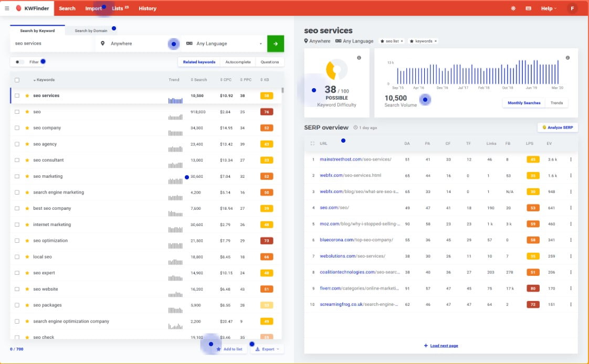Open three-dot menu for seo.com row

pyautogui.click(x=571, y=208)
